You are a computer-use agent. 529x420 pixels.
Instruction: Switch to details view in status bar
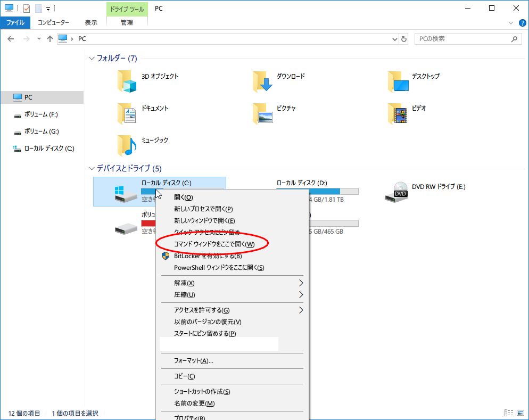pyautogui.click(x=508, y=413)
